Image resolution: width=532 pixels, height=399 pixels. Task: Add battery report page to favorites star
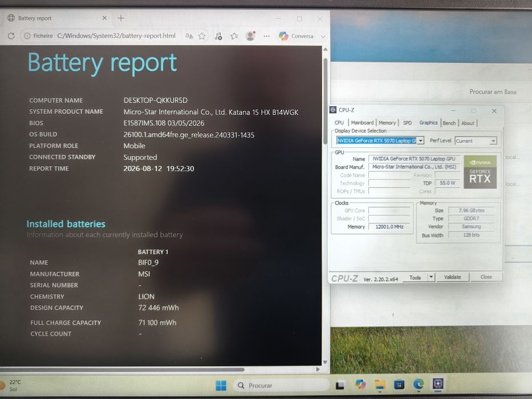point(202,35)
